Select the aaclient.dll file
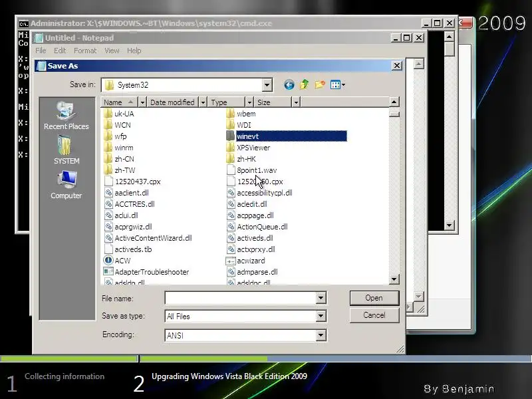This screenshot has width=532, height=399. (x=126, y=193)
